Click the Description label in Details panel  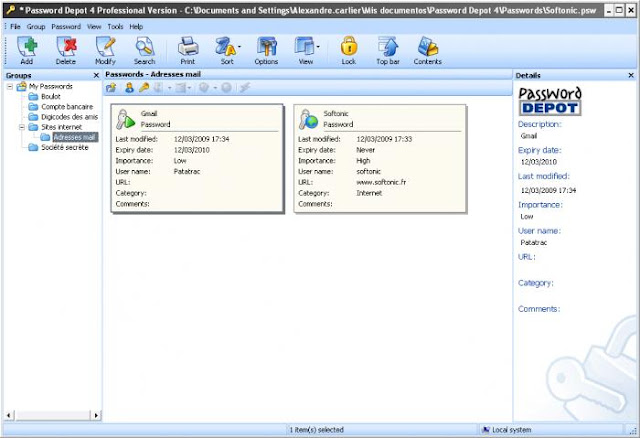point(540,124)
